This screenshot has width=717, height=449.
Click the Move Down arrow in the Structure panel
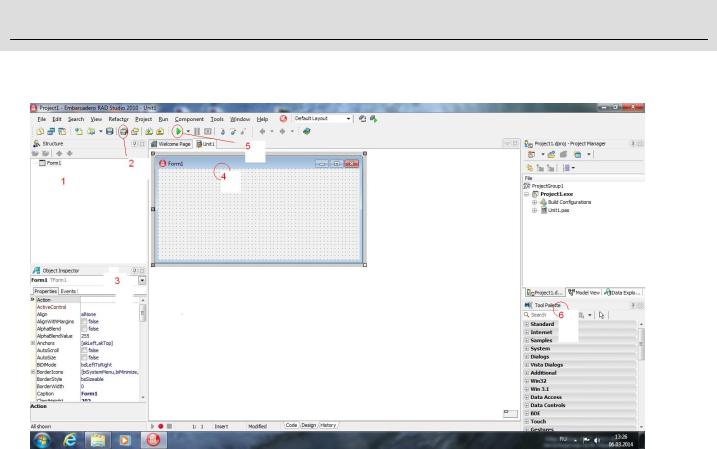(70, 154)
